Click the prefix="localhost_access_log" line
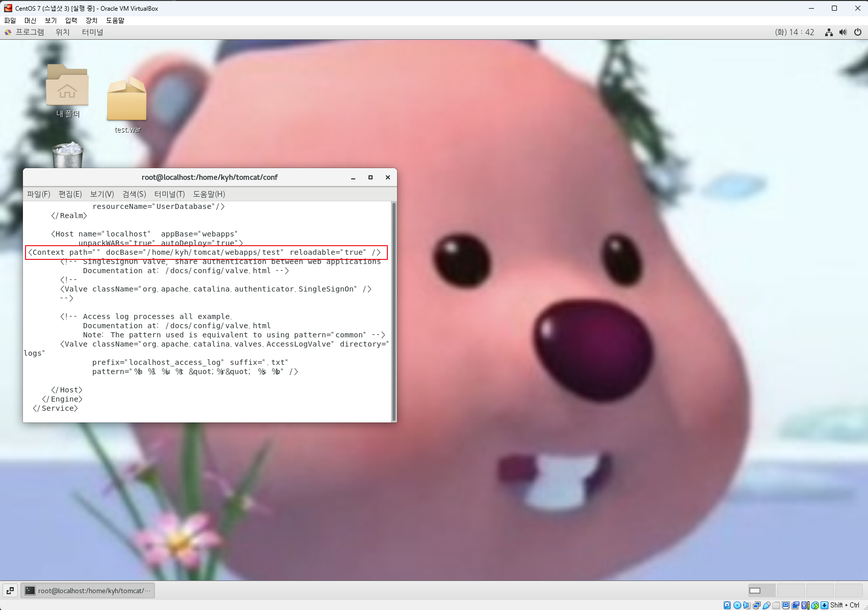Image resolution: width=868 pixels, height=610 pixels. click(190, 362)
